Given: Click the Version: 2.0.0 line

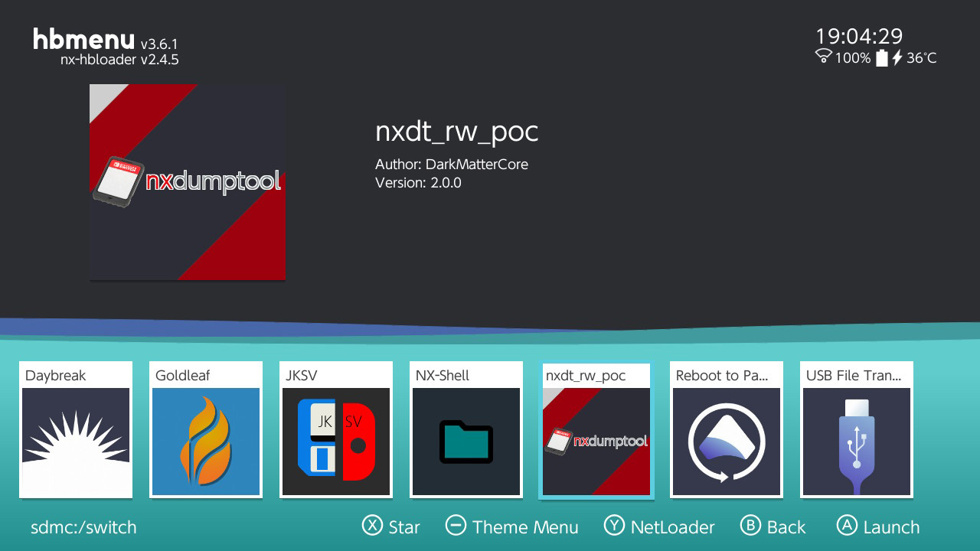Looking at the screenshot, I should click(x=418, y=183).
